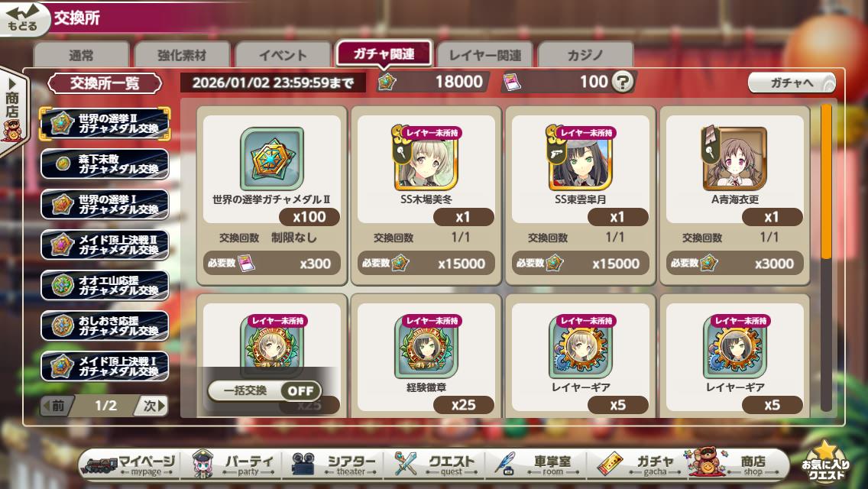Click the もどる back arrow button
This screenshot has height=489, width=868.
tap(23, 18)
